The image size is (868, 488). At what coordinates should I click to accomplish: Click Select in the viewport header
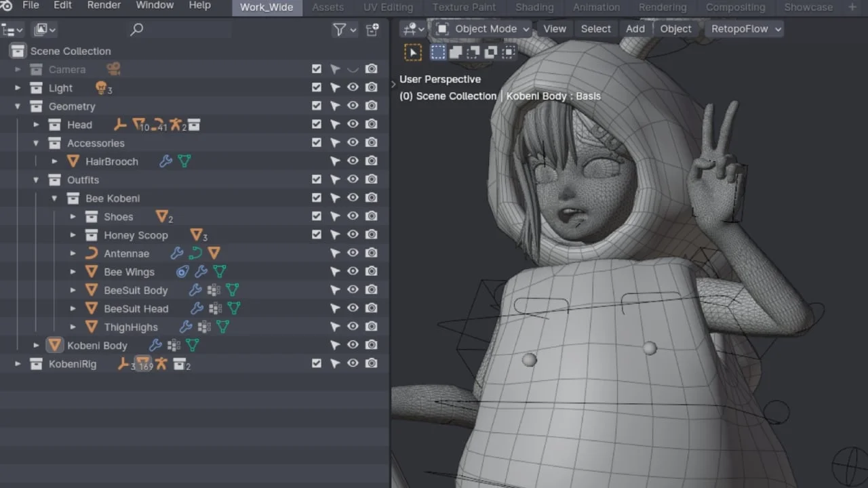595,29
